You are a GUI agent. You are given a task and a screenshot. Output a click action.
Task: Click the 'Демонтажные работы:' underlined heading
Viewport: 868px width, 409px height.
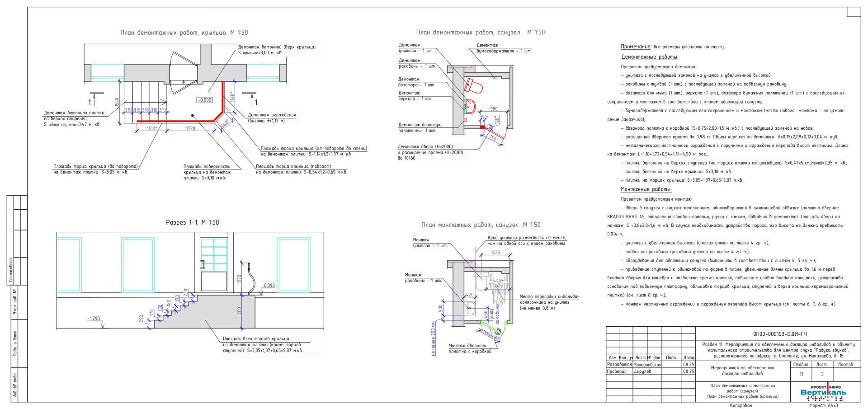pos(649,57)
